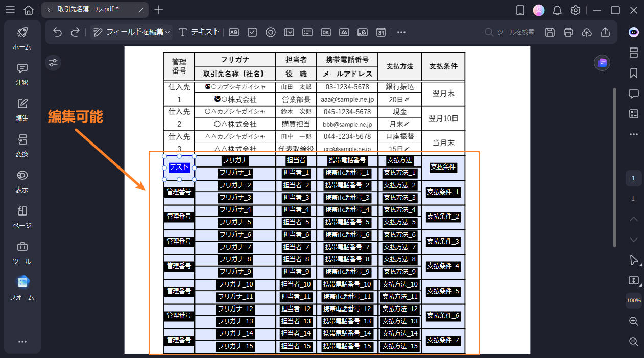Viewport: 644px width, 358px height.
Task: Select the image field tool
Action: tap(344, 32)
